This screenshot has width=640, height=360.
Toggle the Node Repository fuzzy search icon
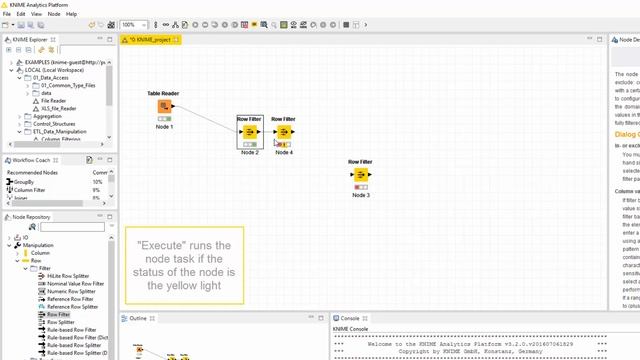pyautogui.click(x=32, y=227)
